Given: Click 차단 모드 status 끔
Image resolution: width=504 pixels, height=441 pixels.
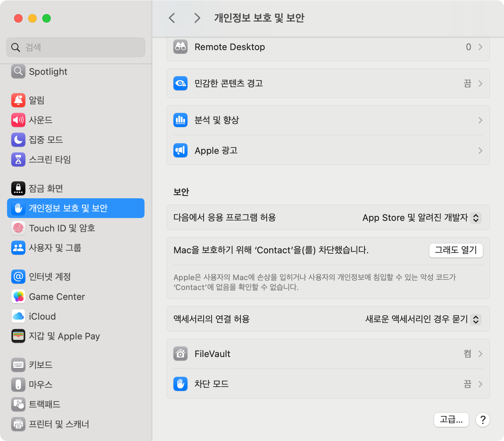Looking at the screenshot, I should pos(467,384).
